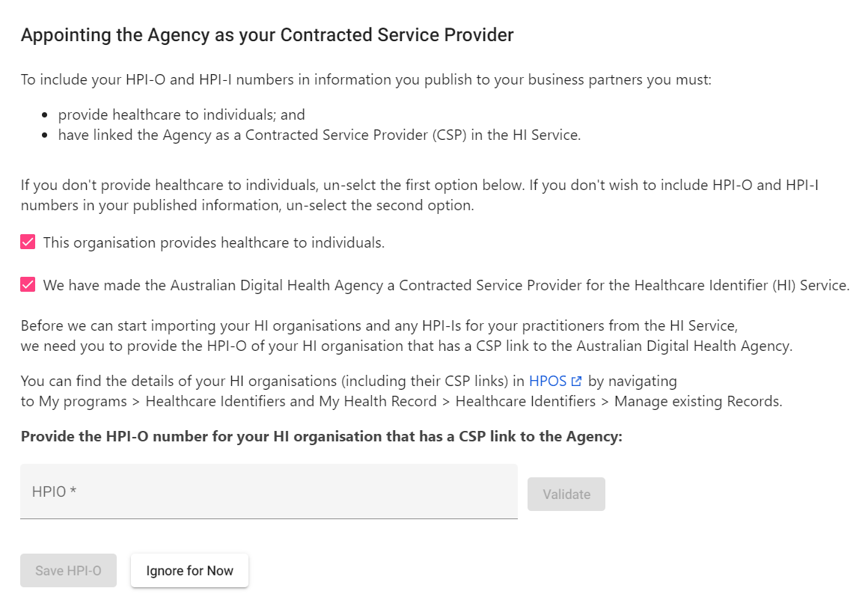Image resolution: width=868 pixels, height=600 pixels.
Task: Open the external-link icon beside HPOS
Action: click(x=576, y=382)
